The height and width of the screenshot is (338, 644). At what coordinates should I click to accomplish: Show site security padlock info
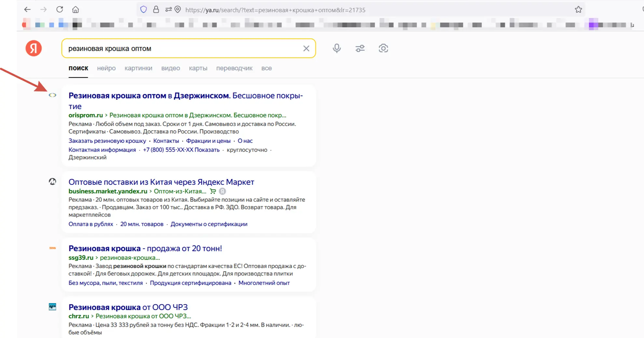(156, 10)
